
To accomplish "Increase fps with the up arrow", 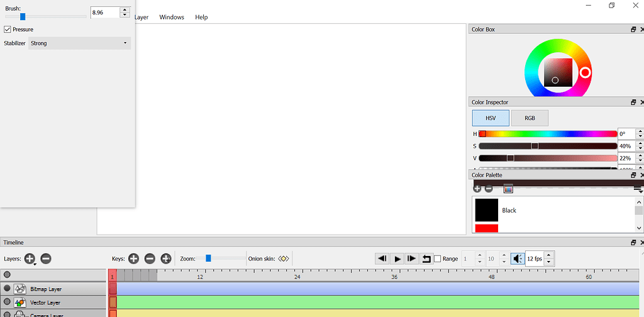I will 549,255.
